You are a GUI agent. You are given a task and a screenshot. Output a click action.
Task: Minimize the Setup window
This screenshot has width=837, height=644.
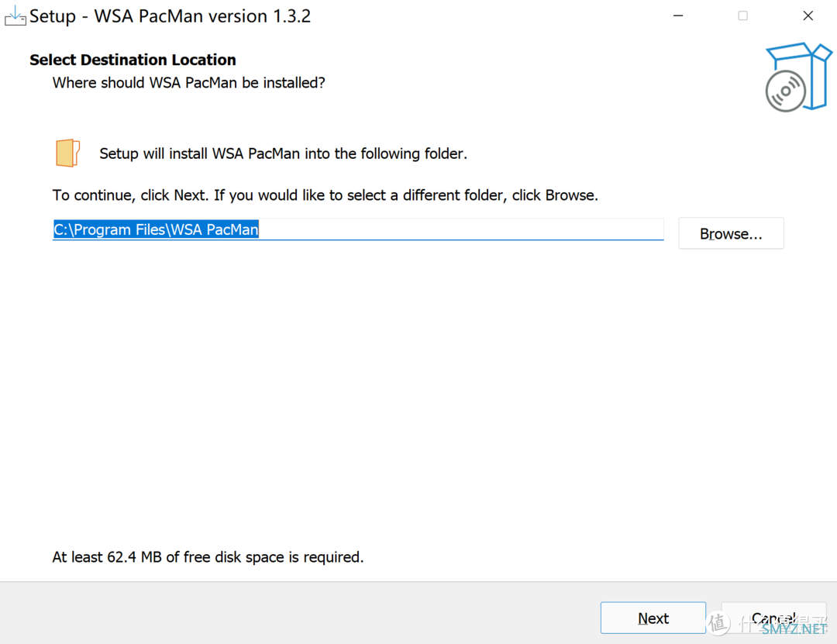pos(677,15)
